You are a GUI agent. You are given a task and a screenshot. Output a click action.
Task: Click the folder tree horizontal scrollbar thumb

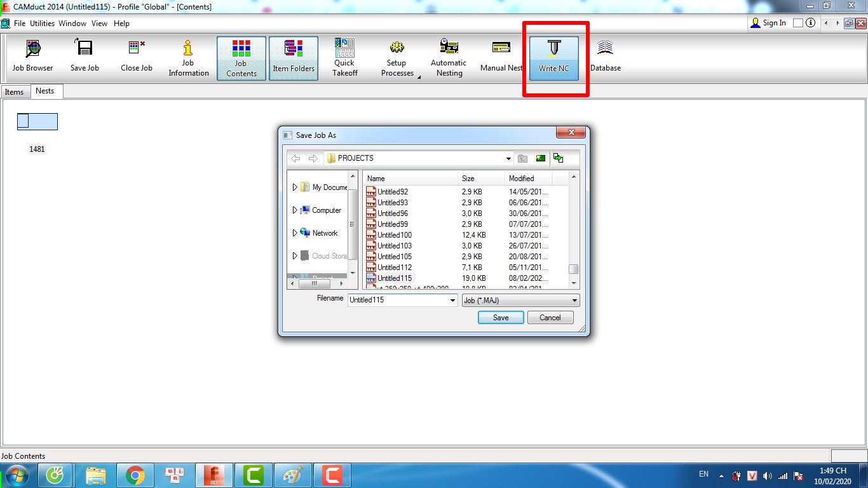[314, 283]
